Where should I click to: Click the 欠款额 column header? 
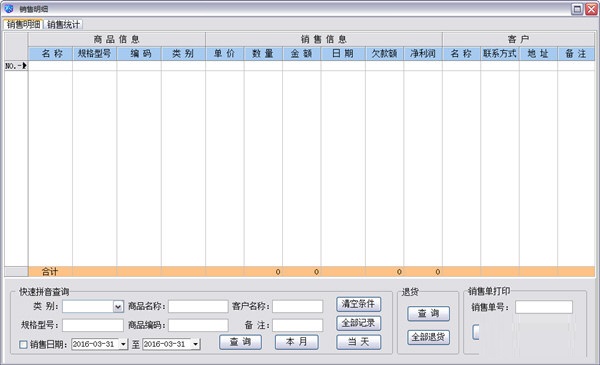[x=384, y=54]
